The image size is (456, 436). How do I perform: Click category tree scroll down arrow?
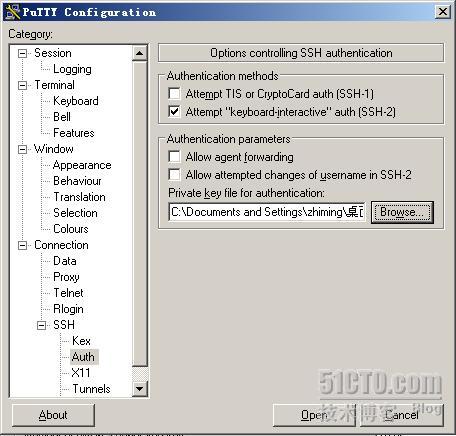(x=140, y=388)
